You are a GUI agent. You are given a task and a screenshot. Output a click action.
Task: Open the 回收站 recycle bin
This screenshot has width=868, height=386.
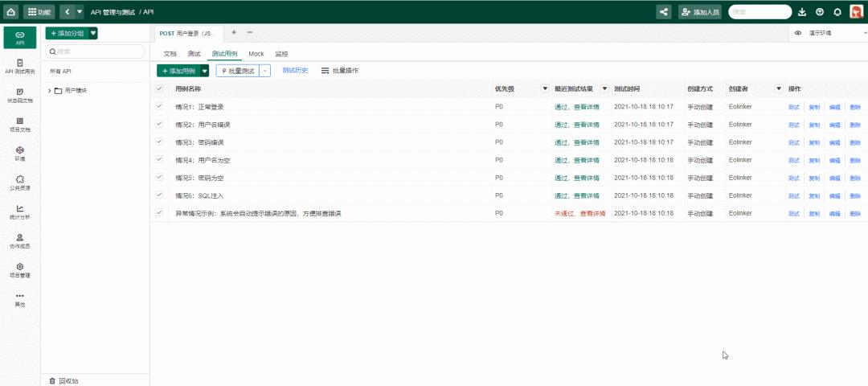click(63, 380)
